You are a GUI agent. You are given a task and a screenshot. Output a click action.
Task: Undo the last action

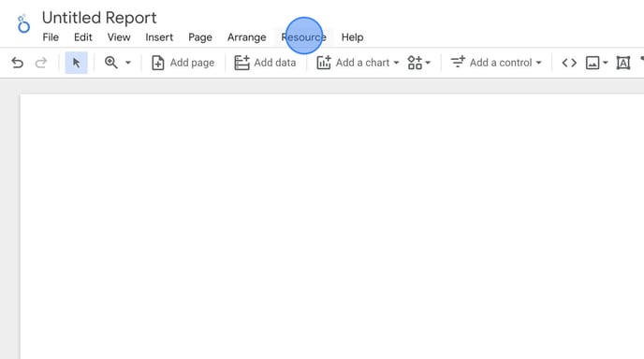[17, 63]
